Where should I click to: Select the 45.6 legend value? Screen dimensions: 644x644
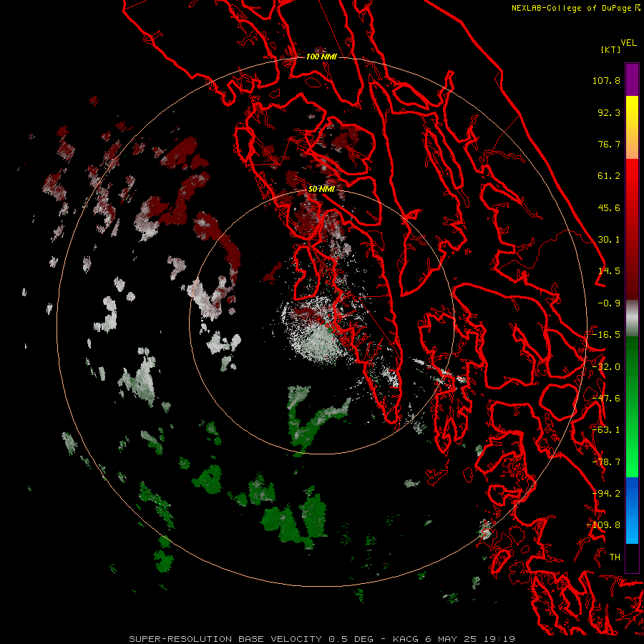609,208
